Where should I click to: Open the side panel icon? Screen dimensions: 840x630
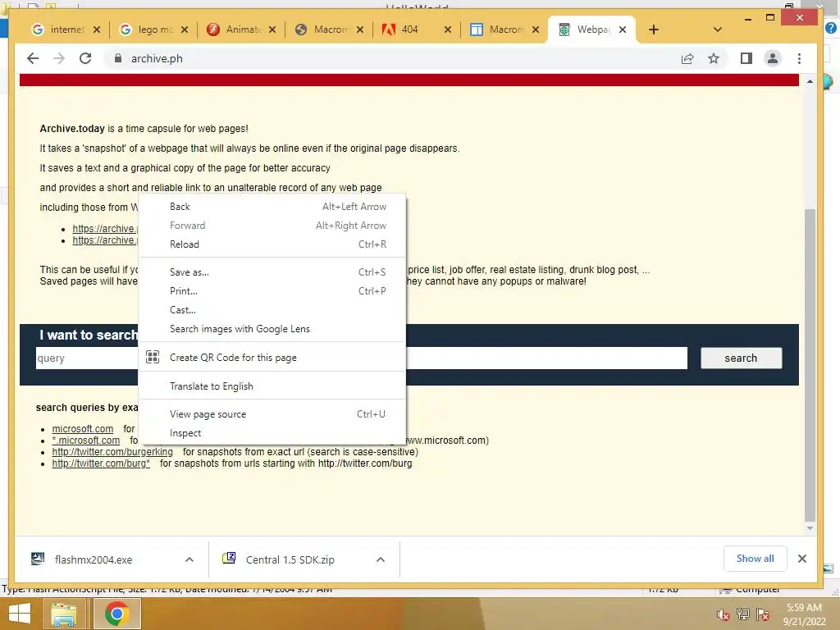[x=746, y=58]
